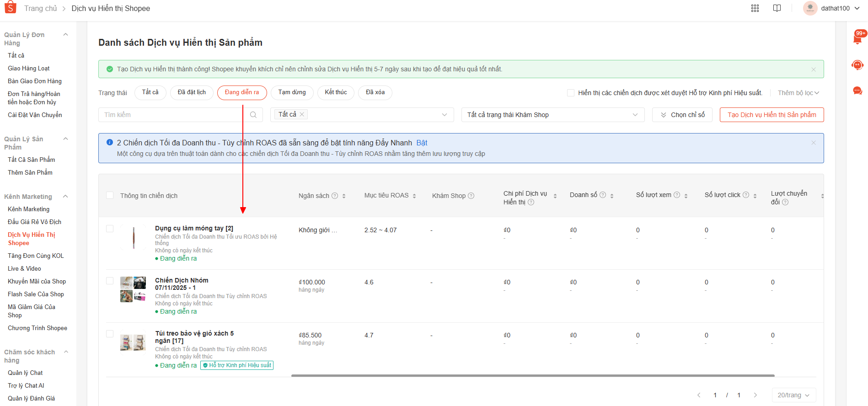Select all campaigns with header checkbox

coord(110,195)
